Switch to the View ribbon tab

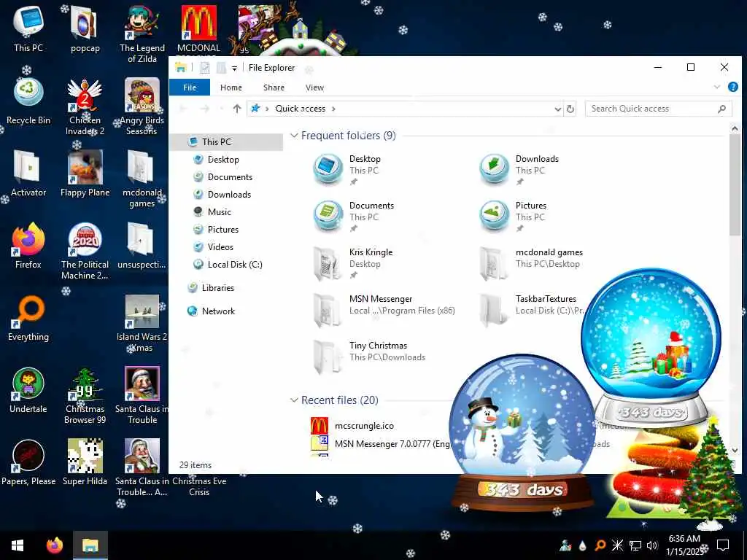[314, 87]
